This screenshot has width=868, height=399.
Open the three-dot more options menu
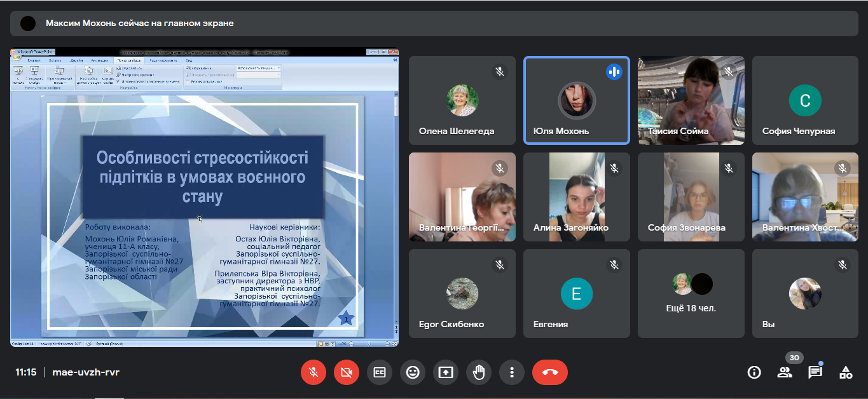pos(512,372)
